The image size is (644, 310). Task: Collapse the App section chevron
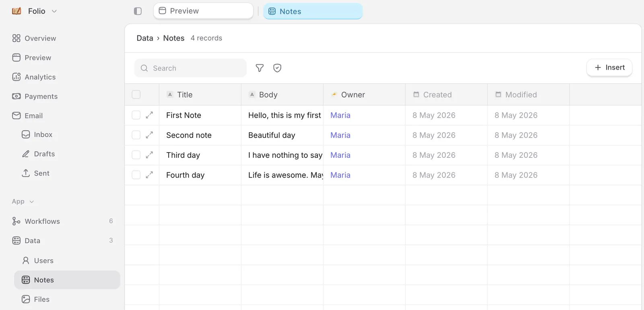pyautogui.click(x=32, y=202)
